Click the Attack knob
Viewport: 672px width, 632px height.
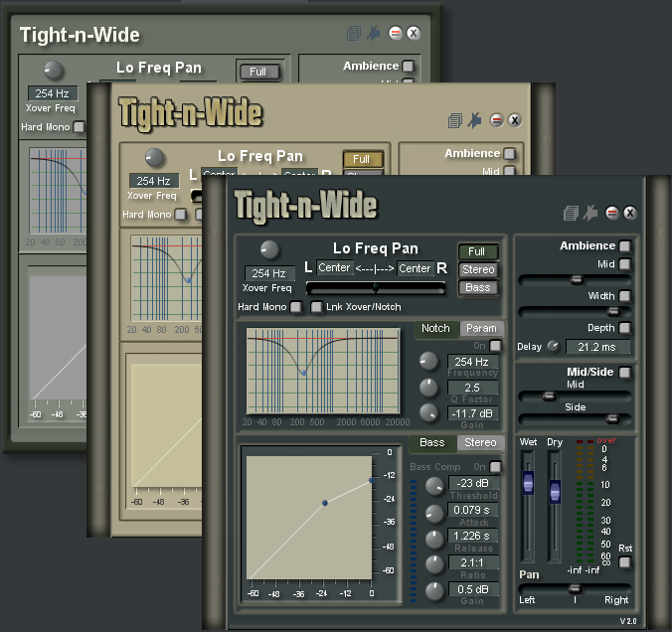[434, 514]
